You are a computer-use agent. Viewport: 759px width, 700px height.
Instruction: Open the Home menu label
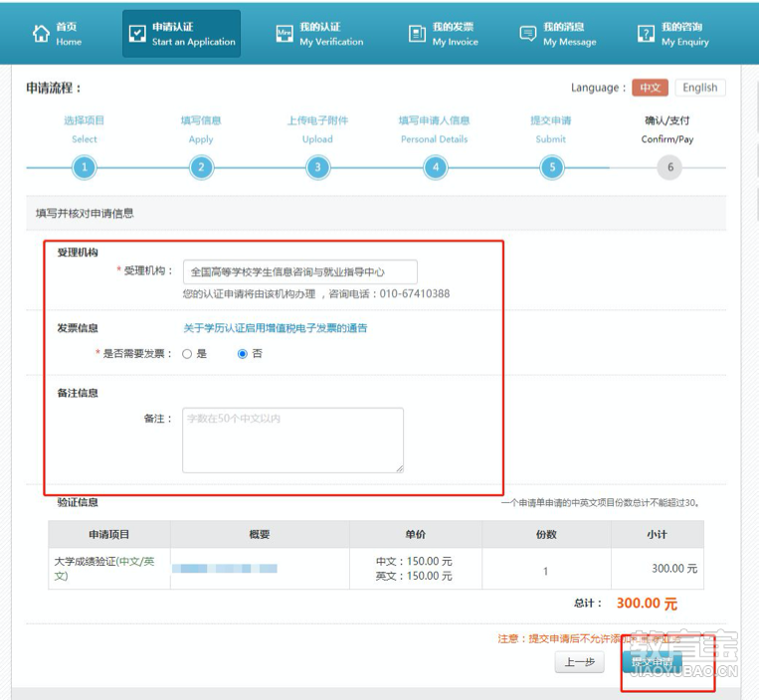point(69,34)
